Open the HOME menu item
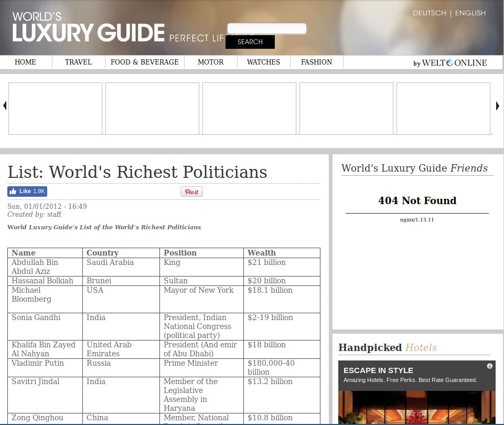This screenshot has width=504, height=425. point(25,62)
